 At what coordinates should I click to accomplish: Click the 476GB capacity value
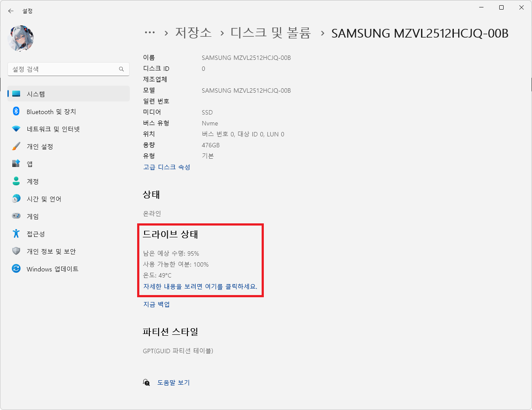coord(211,145)
